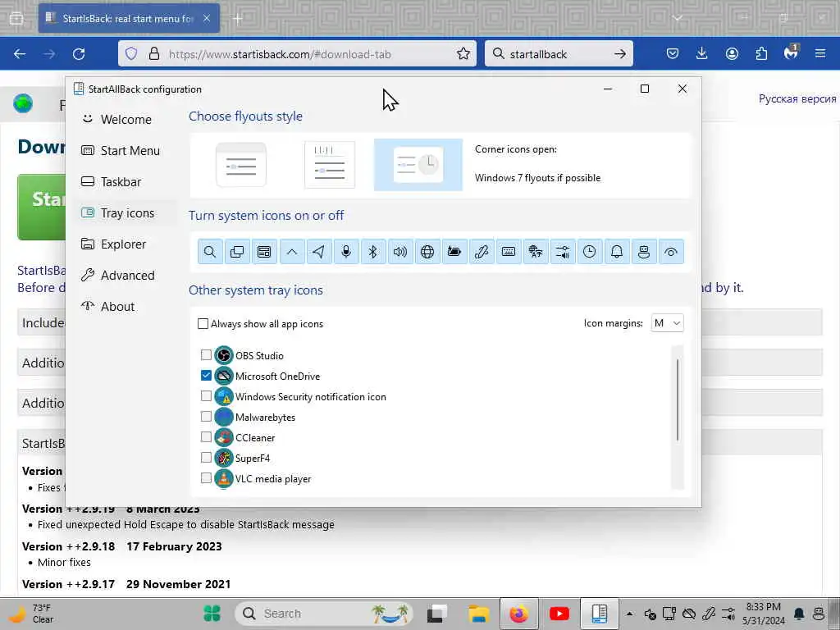Open Firefox downloads panel
This screenshot has height=630, width=840.
coord(702,53)
